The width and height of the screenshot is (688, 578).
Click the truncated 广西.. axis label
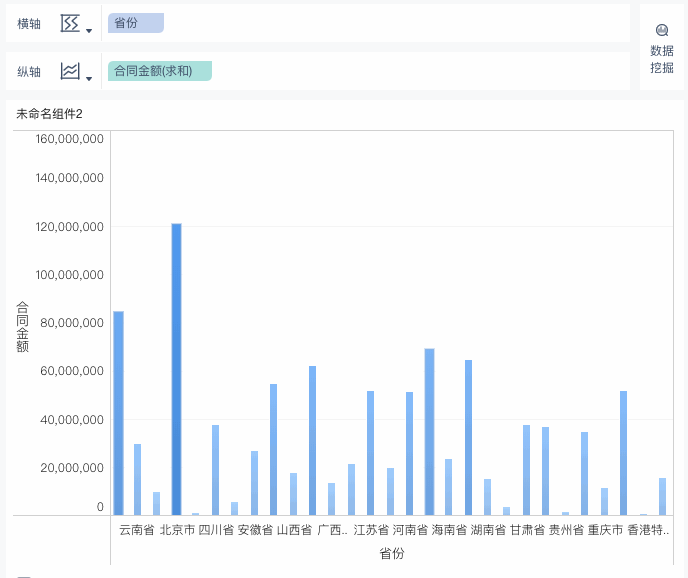pos(332,530)
